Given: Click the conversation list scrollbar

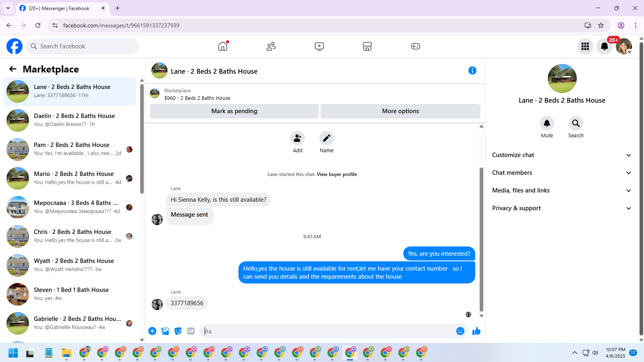Looking at the screenshot, I should [142, 138].
